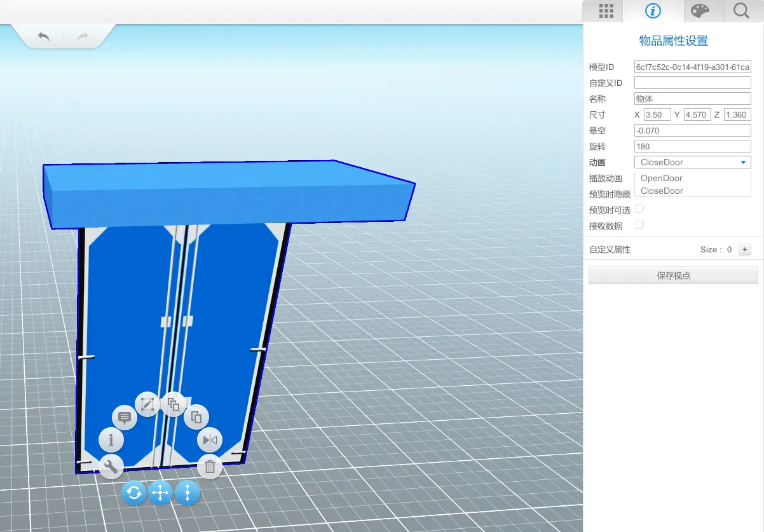
Task: Click the info 'i' radial menu icon
Action: point(111,439)
